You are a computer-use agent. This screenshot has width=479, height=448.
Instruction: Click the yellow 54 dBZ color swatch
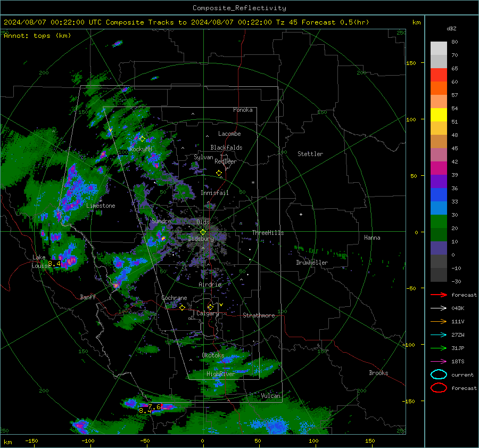tap(439, 115)
